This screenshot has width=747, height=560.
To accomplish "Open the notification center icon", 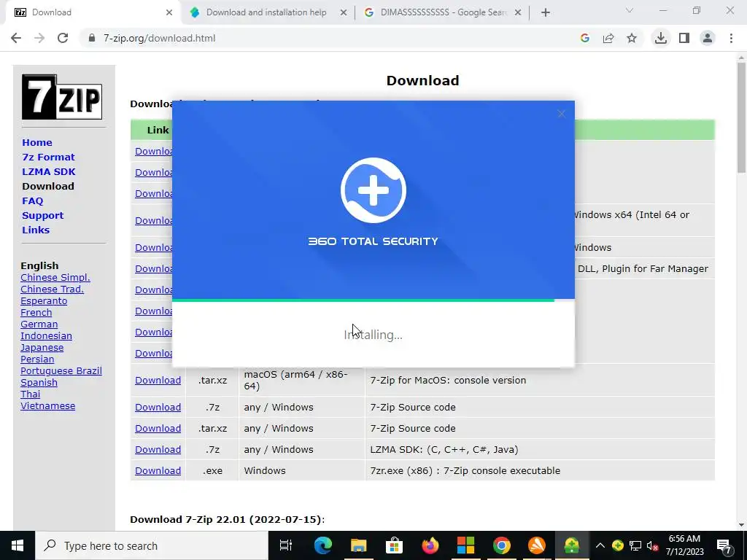I will 724,545.
